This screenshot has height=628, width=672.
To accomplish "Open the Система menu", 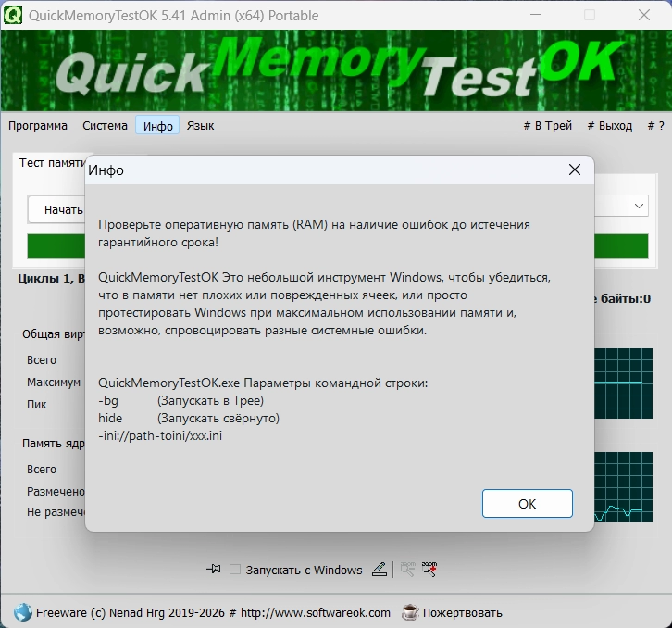I will pos(105,126).
